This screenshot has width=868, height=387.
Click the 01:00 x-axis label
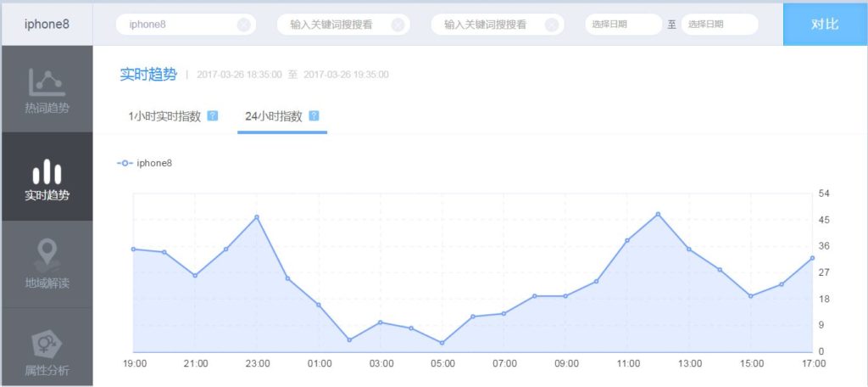(x=320, y=364)
